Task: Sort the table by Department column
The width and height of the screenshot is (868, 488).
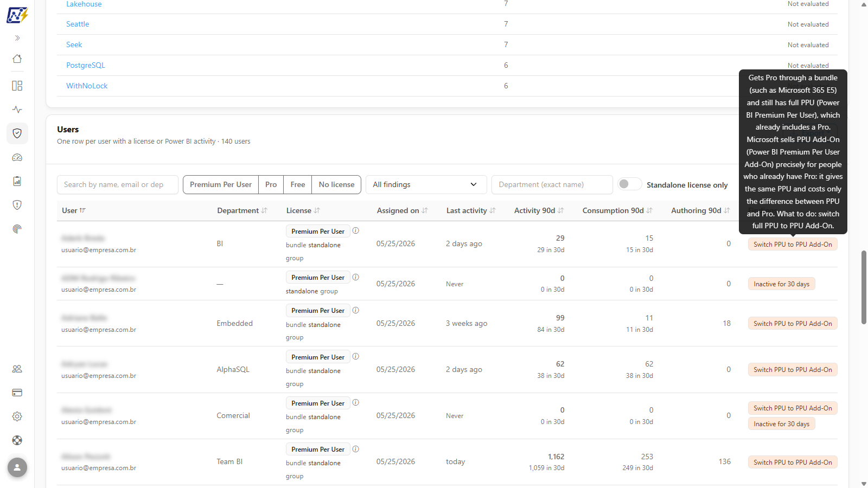Action: tap(242, 210)
